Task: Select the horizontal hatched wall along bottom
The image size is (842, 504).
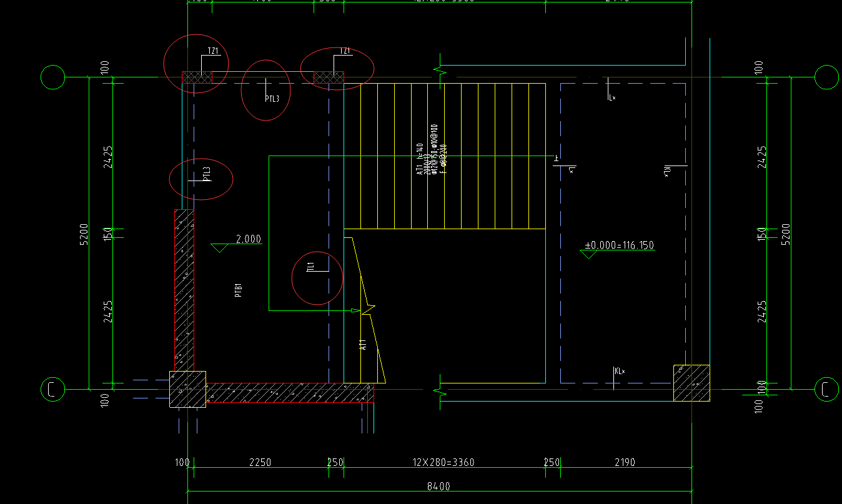Action: click(290, 393)
